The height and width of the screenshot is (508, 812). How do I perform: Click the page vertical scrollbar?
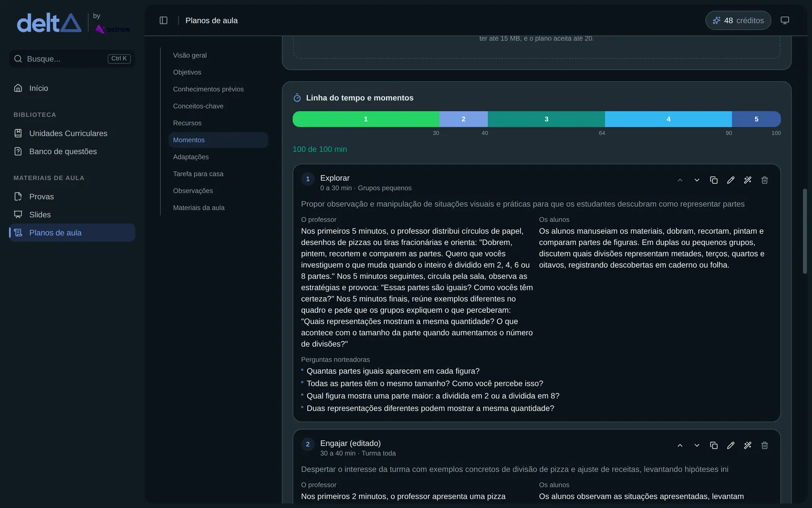tap(805, 231)
